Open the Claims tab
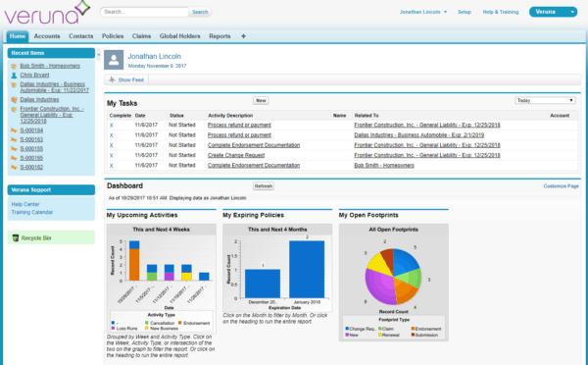The height and width of the screenshot is (365, 588). [141, 36]
